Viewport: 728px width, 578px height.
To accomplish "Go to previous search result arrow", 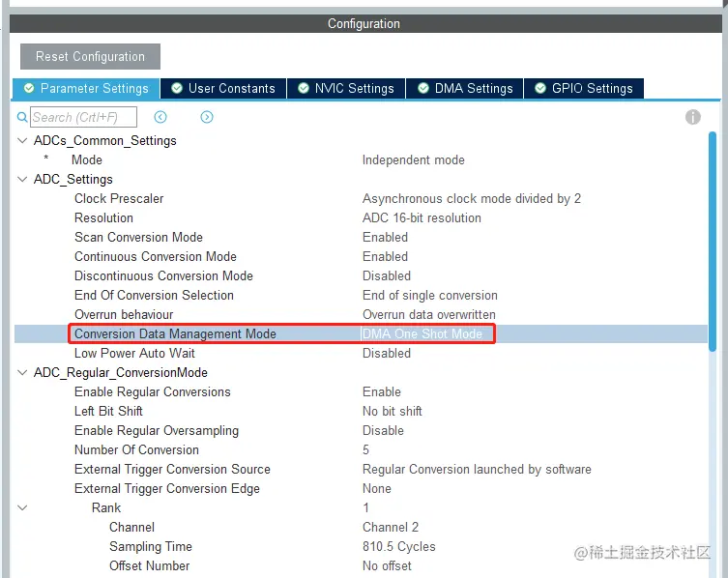I will tap(160, 117).
